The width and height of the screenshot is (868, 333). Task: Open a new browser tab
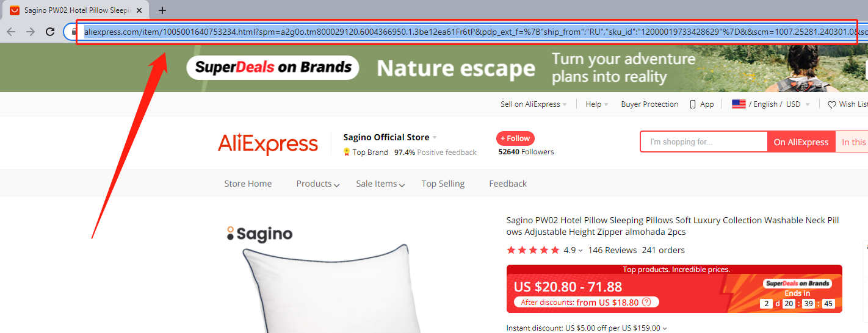162,10
